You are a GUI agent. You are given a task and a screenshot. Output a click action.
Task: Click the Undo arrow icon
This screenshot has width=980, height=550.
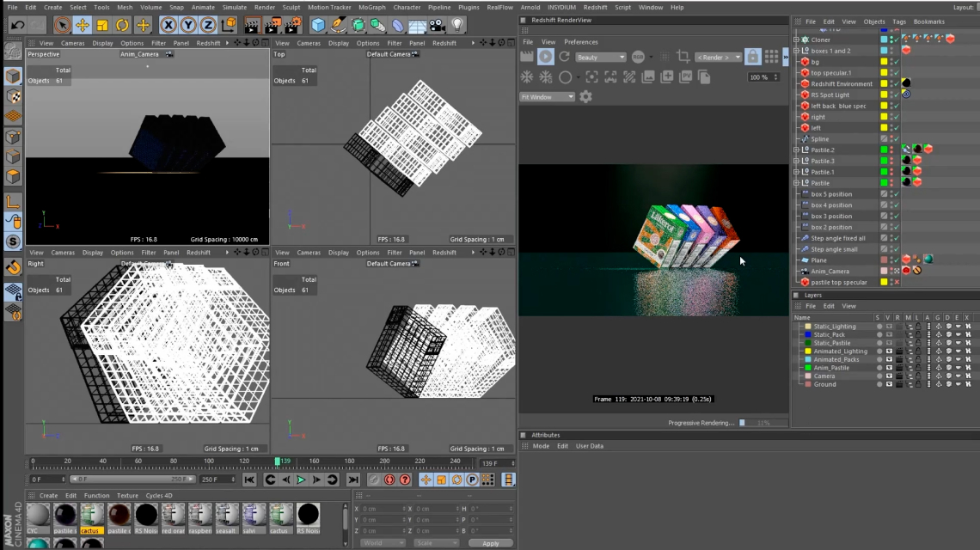[x=17, y=25]
